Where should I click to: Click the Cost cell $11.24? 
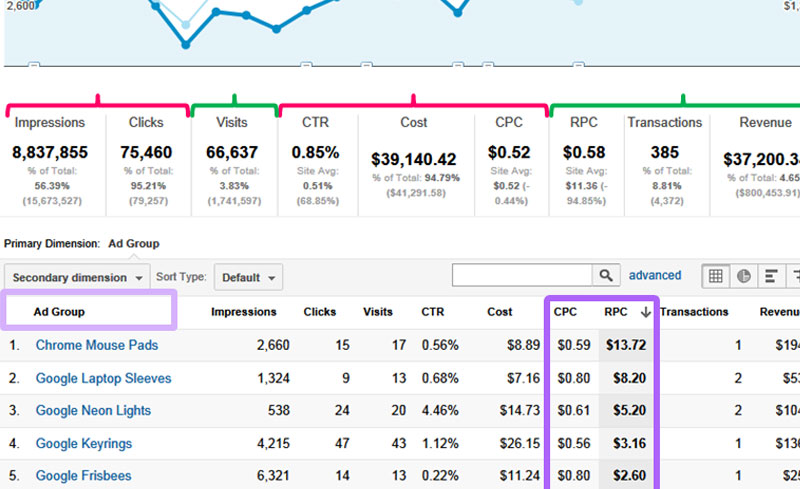(520, 476)
